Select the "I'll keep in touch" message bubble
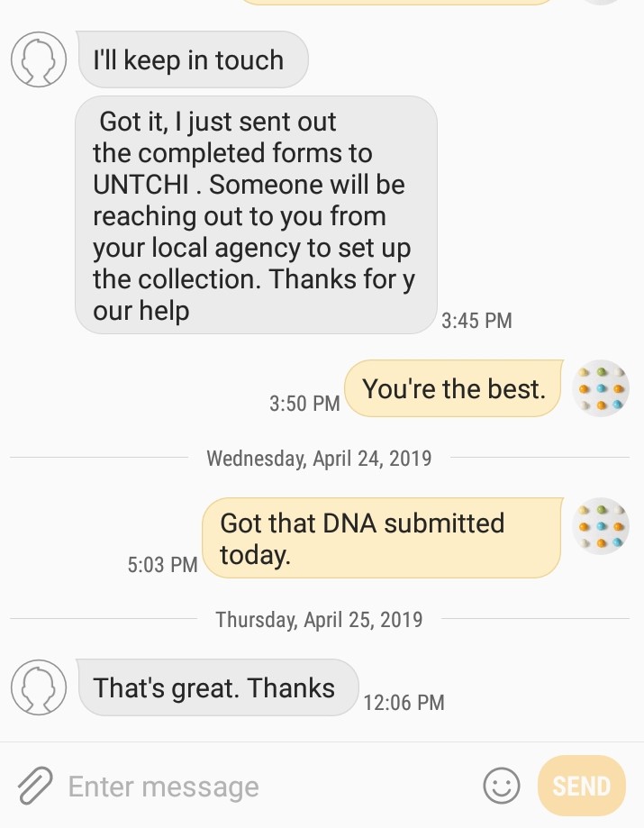The width and height of the screenshot is (644, 828). pos(192,60)
